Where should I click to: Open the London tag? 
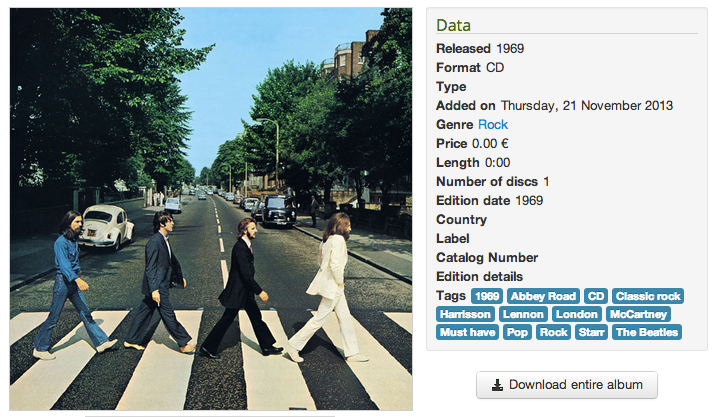pyautogui.click(x=577, y=314)
